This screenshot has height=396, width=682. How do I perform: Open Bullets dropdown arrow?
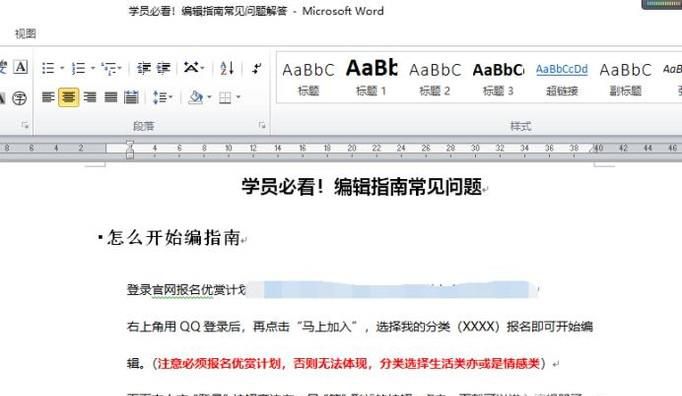point(62,68)
